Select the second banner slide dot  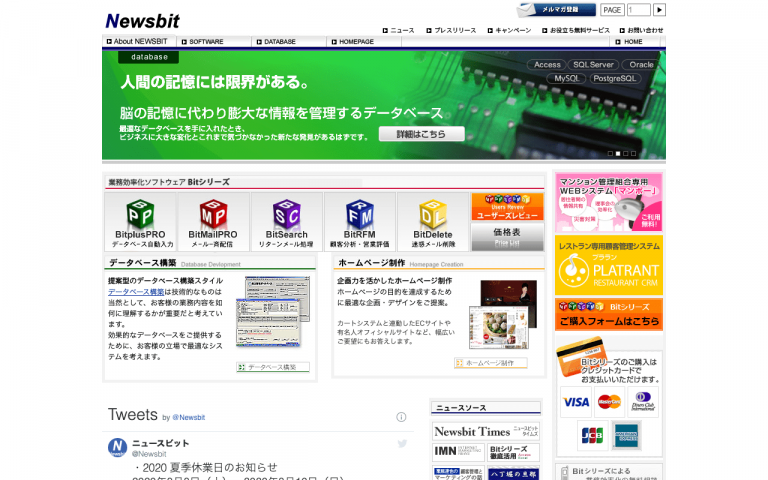pos(618,153)
